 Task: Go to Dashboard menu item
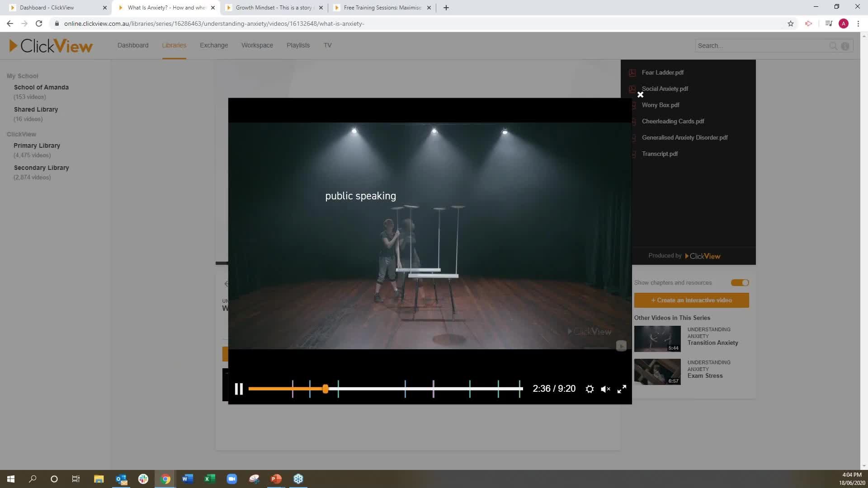coord(133,45)
